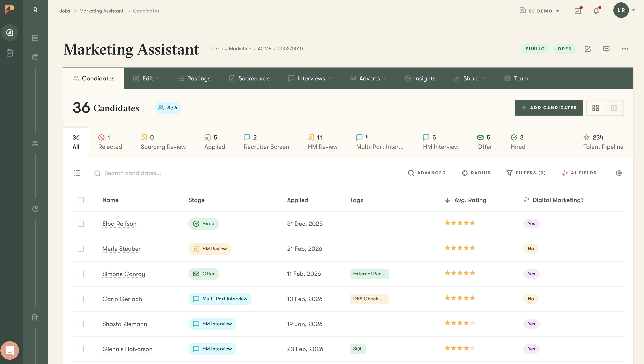Open Radius search

(476, 173)
